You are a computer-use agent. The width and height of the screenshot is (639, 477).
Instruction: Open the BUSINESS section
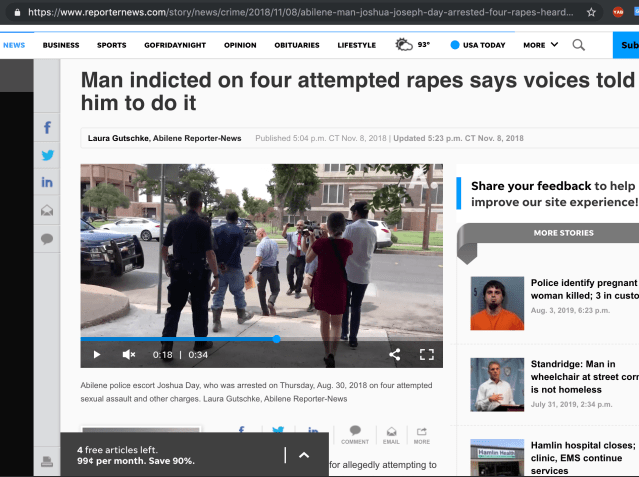61,45
